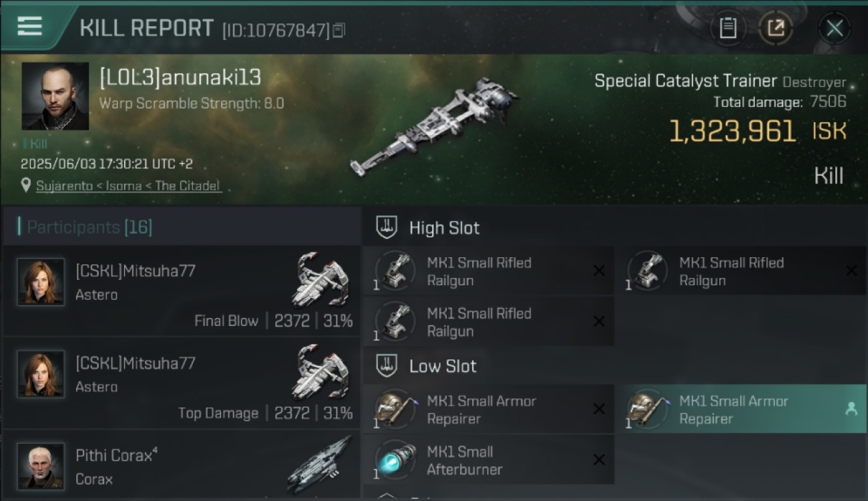Click the MK1 Small Afterburner module icon

point(396,460)
